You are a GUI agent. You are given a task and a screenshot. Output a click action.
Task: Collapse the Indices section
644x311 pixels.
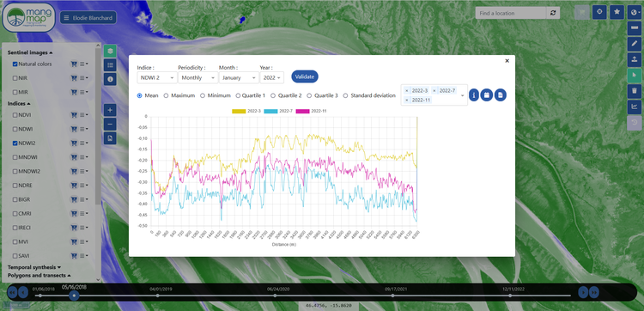19,104
